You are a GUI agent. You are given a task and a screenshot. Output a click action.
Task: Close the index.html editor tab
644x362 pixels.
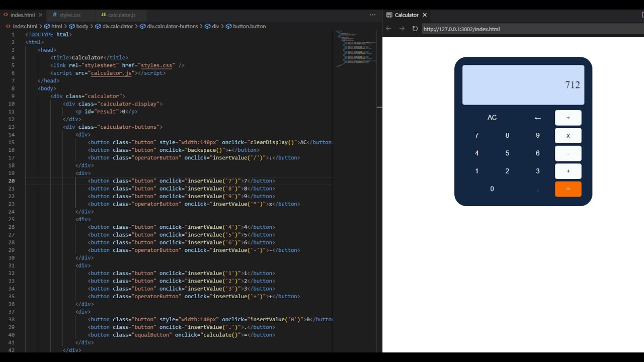coord(40,15)
